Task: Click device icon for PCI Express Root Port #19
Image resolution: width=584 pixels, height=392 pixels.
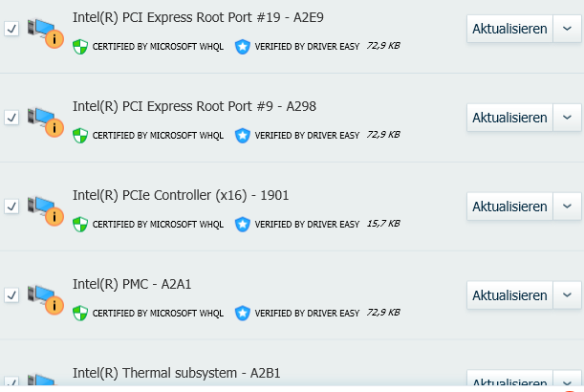Action: tap(44, 32)
